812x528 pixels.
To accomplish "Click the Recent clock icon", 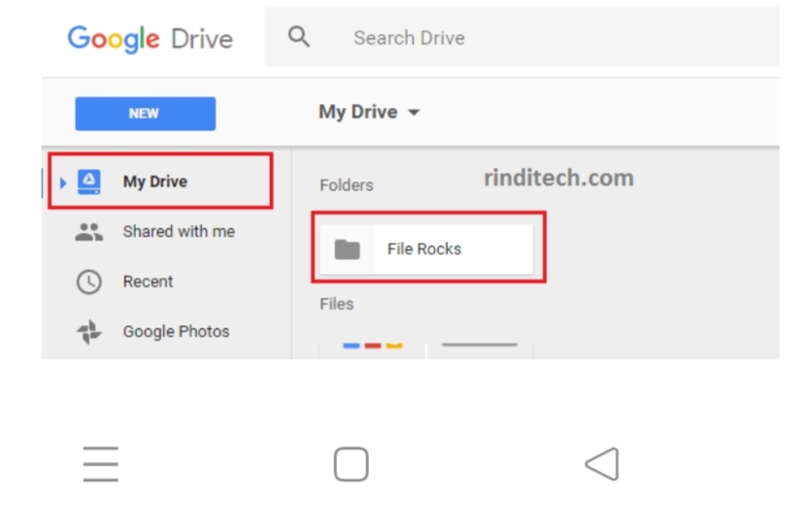I will tap(89, 281).
